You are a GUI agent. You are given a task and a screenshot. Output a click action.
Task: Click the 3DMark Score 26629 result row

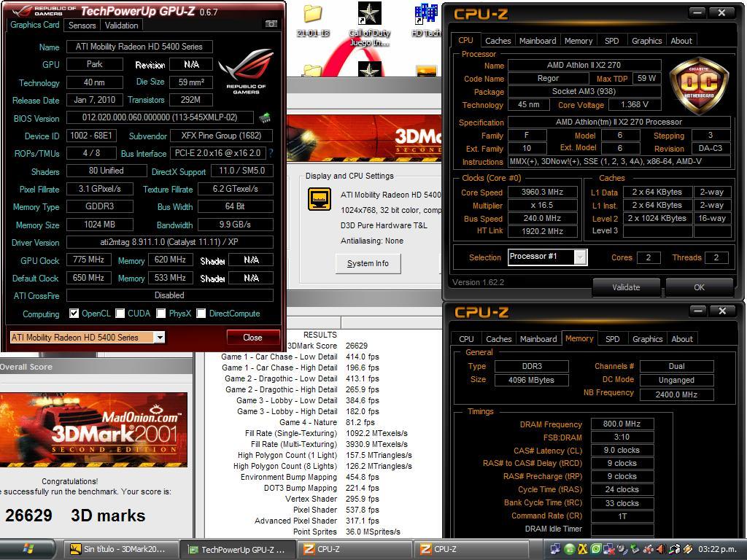pos(328,346)
